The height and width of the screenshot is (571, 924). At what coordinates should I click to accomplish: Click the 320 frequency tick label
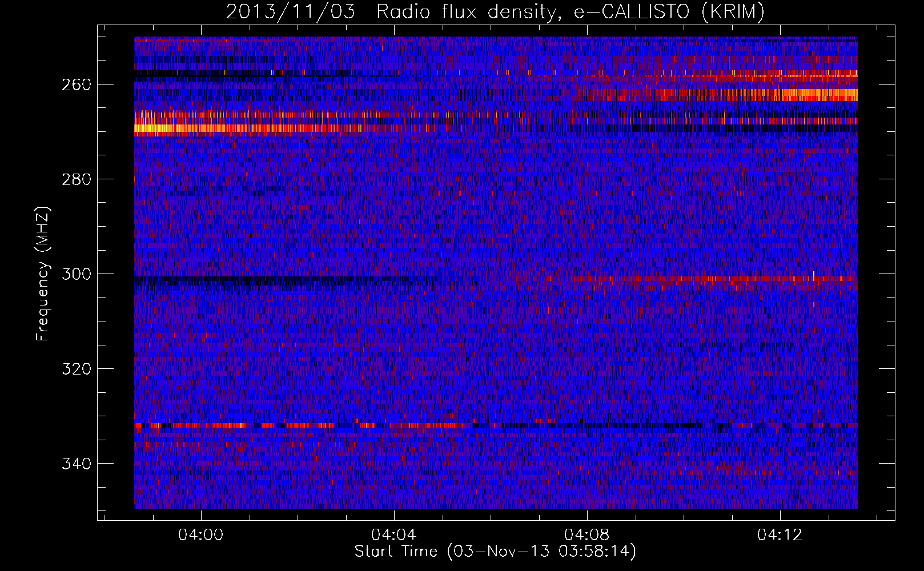pos(76,369)
